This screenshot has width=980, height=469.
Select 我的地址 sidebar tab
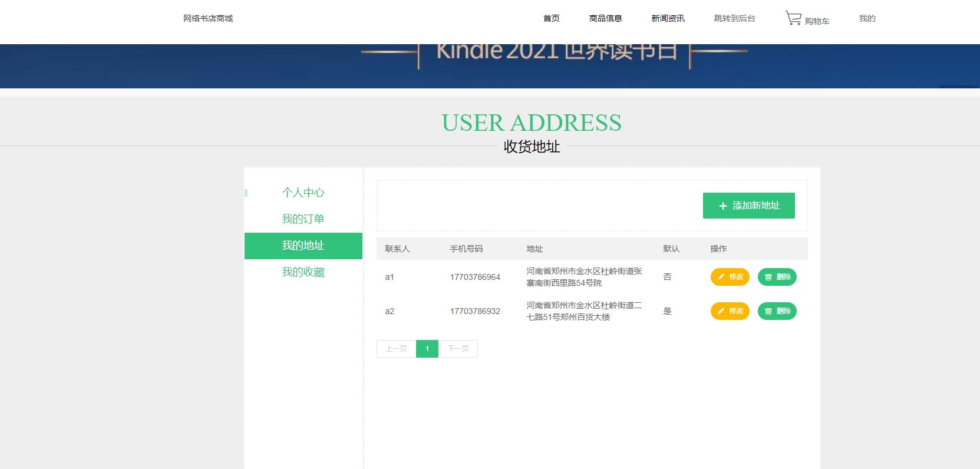[x=303, y=246]
